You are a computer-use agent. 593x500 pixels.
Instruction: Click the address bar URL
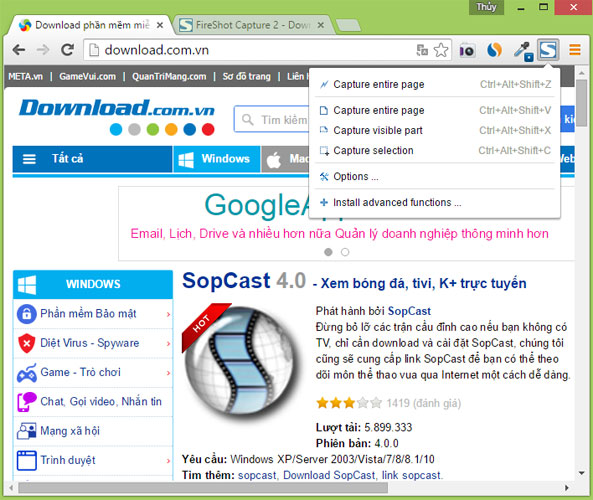[x=157, y=50]
